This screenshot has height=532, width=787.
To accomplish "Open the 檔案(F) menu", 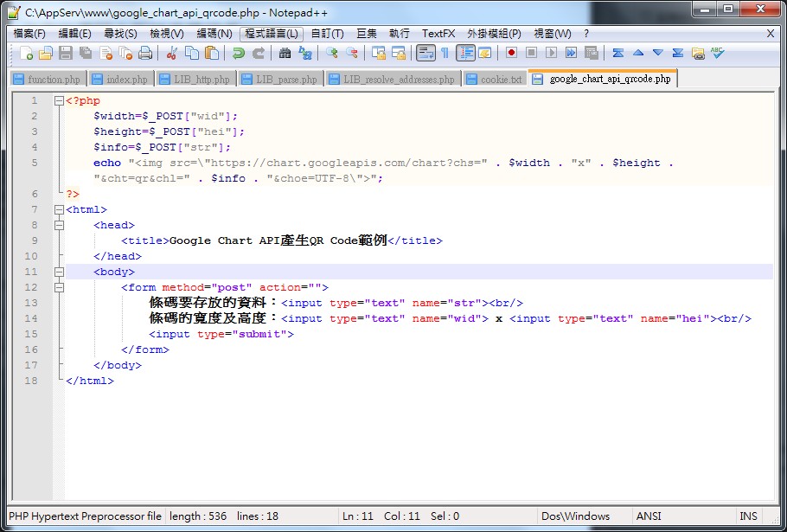I will (29, 34).
